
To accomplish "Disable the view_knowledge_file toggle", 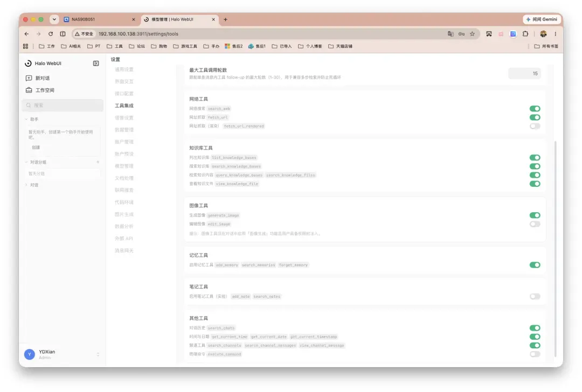I will 535,184.
